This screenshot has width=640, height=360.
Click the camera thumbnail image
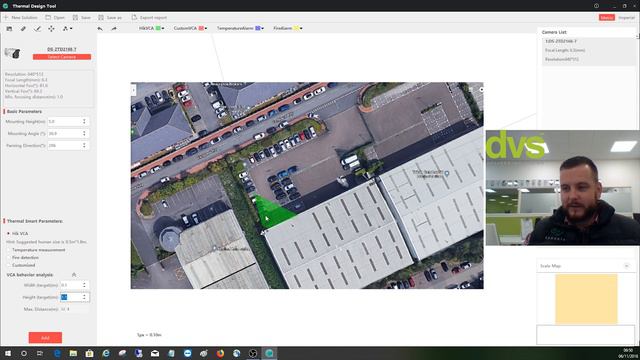coord(13,53)
